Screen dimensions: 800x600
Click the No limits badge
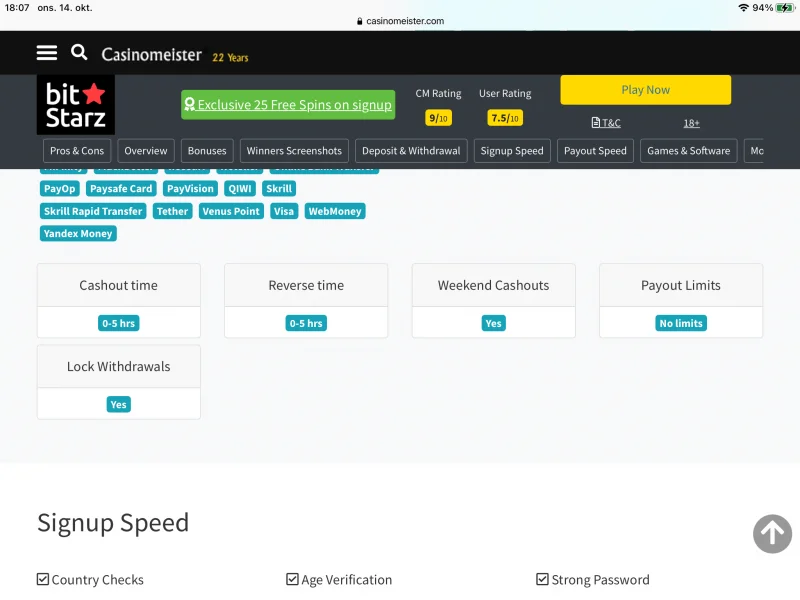tap(681, 323)
